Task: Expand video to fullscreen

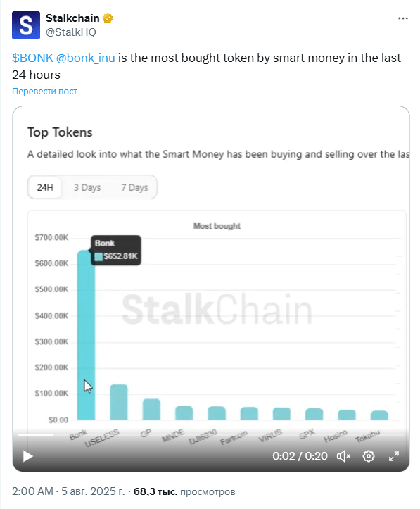Action: click(x=394, y=456)
